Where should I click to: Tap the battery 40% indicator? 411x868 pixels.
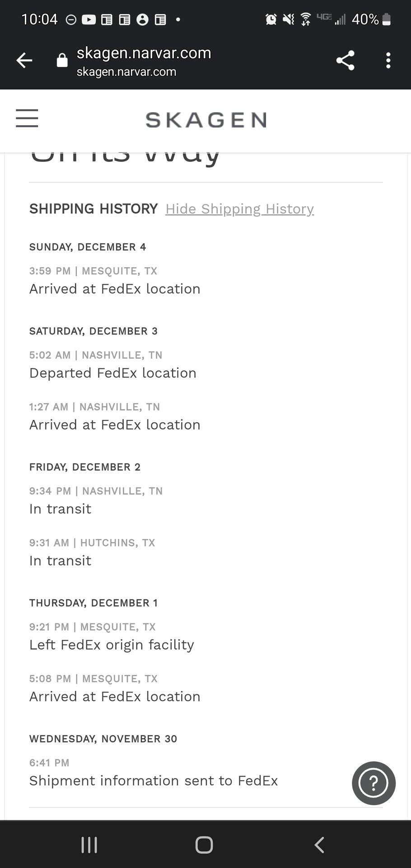pos(371,19)
